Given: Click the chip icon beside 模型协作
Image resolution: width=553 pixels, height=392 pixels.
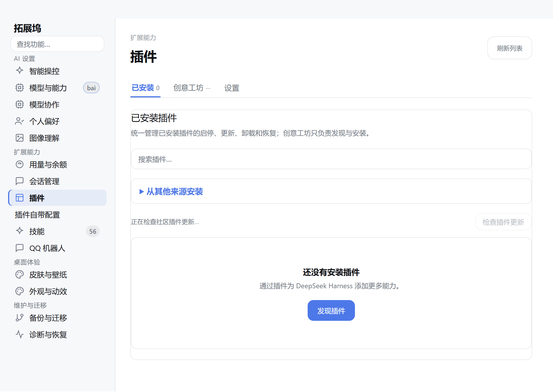Looking at the screenshot, I should pyautogui.click(x=20, y=104).
